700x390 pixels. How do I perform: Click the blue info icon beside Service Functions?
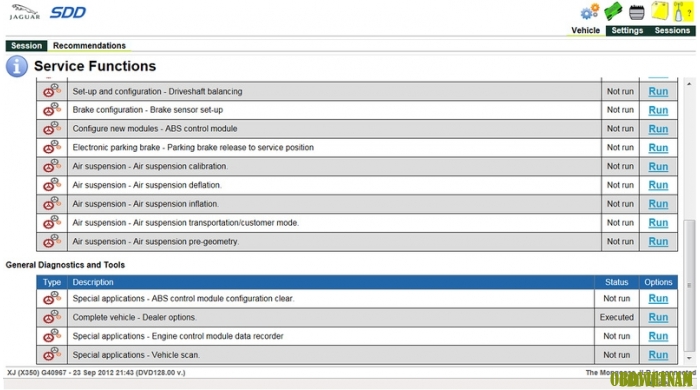click(x=17, y=66)
